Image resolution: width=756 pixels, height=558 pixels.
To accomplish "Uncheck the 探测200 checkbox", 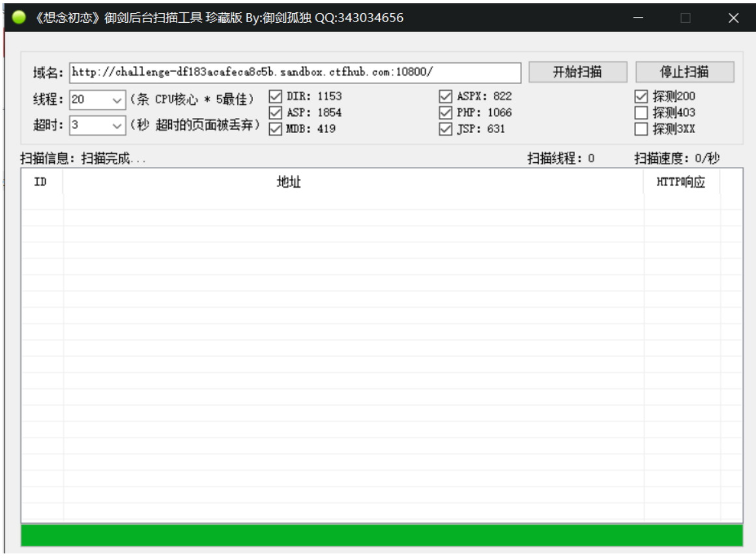I will tap(641, 96).
